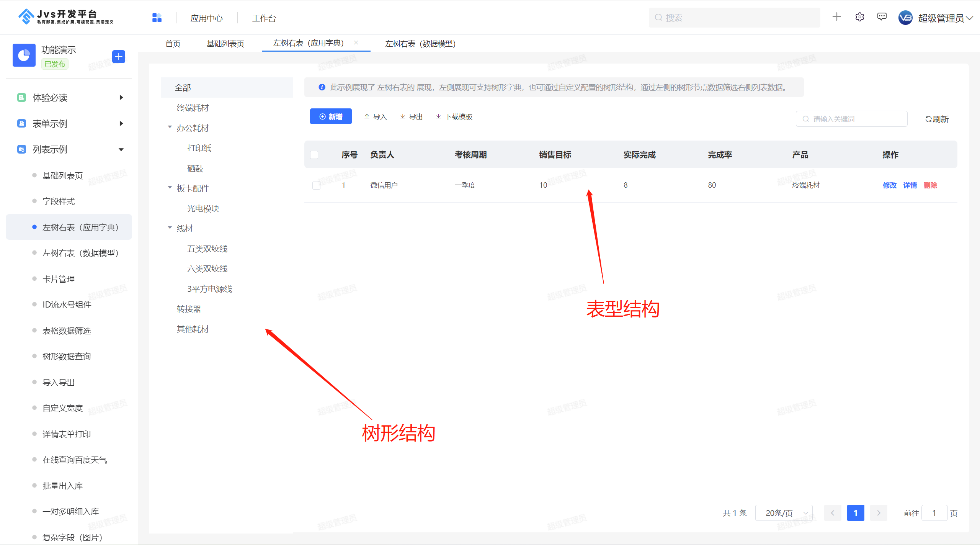
Task: Click the 导出 download icon
Action: [x=403, y=116]
